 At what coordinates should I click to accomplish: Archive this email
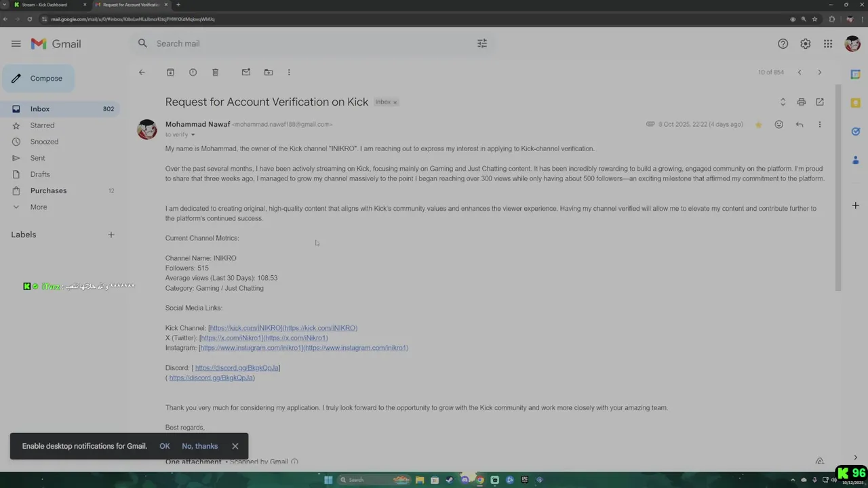[x=170, y=73]
